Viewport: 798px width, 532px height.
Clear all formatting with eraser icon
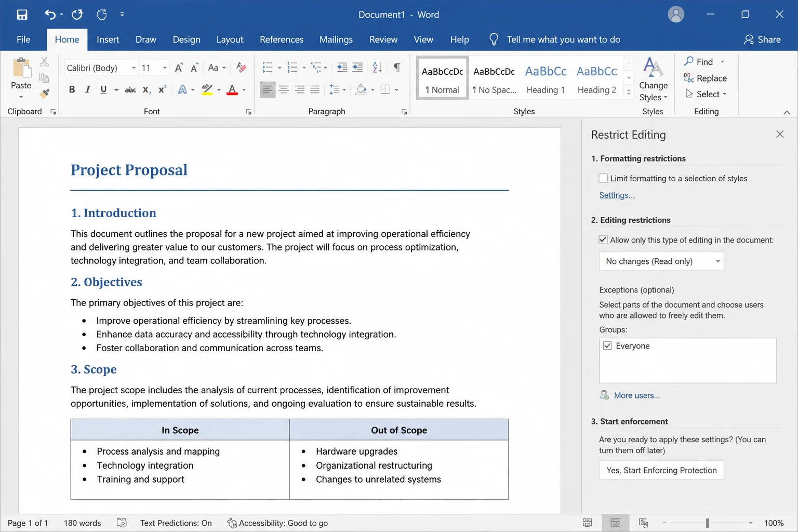pyautogui.click(x=241, y=68)
